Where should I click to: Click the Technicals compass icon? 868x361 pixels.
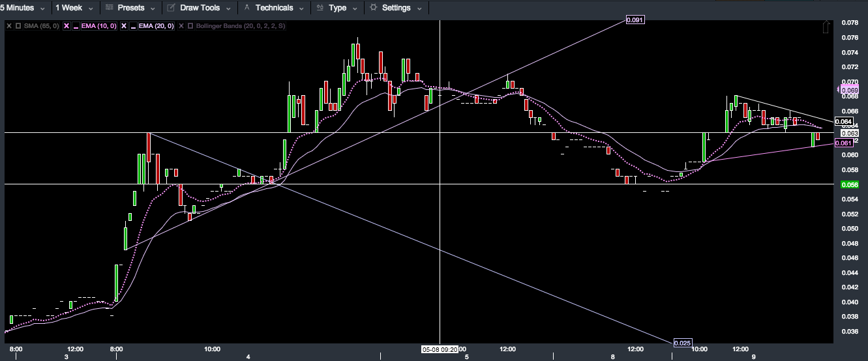247,8
